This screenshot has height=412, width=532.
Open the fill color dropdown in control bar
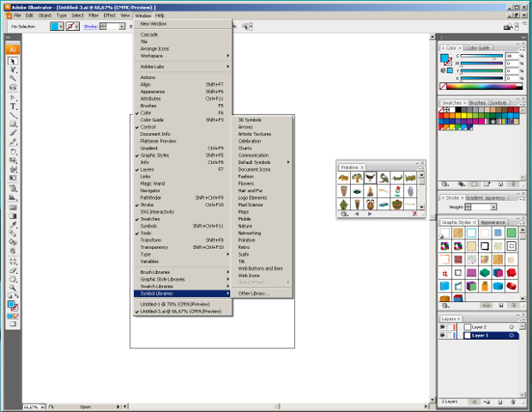coord(61,27)
